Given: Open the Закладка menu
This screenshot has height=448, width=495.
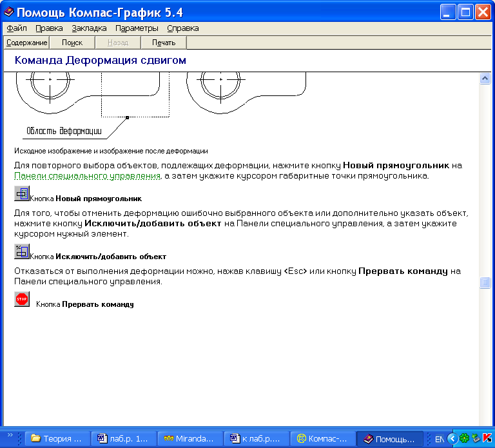Looking at the screenshot, I should pos(89,28).
